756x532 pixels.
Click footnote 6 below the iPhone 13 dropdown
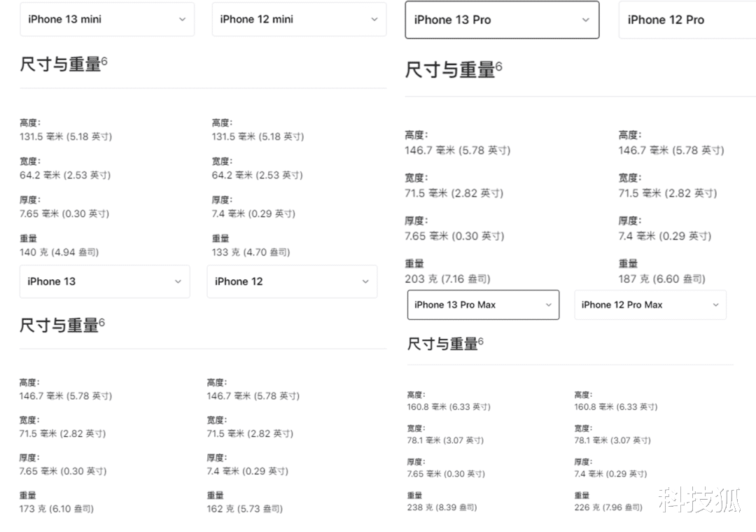(101, 322)
